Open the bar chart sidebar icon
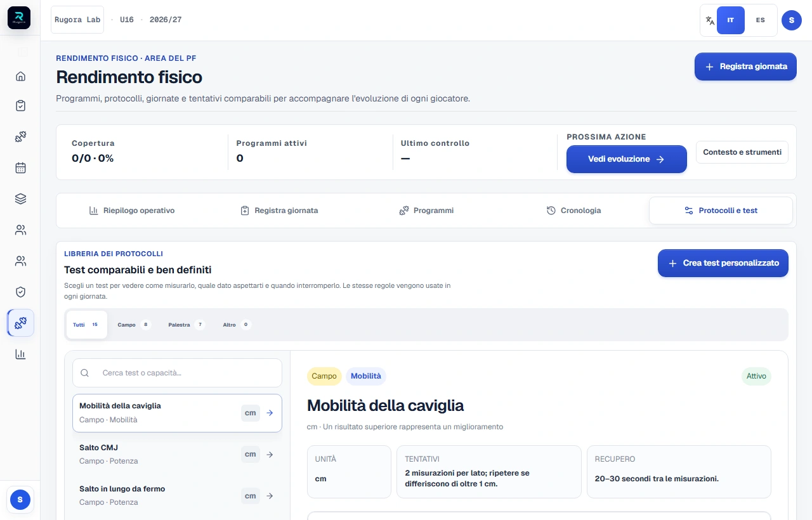The height and width of the screenshot is (520, 812). tap(20, 354)
